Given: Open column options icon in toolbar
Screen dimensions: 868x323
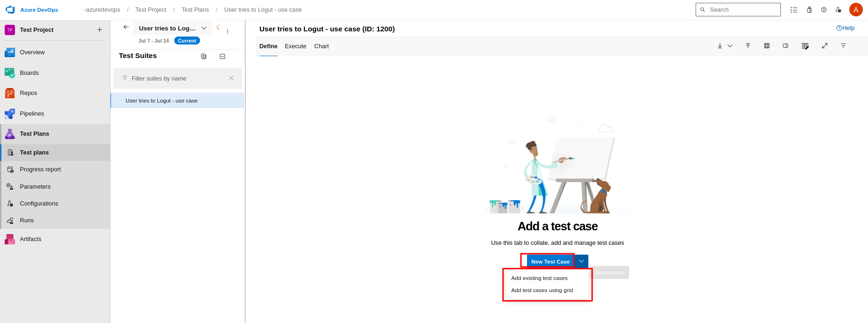Looking at the screenshot, I should pos(805,46).
